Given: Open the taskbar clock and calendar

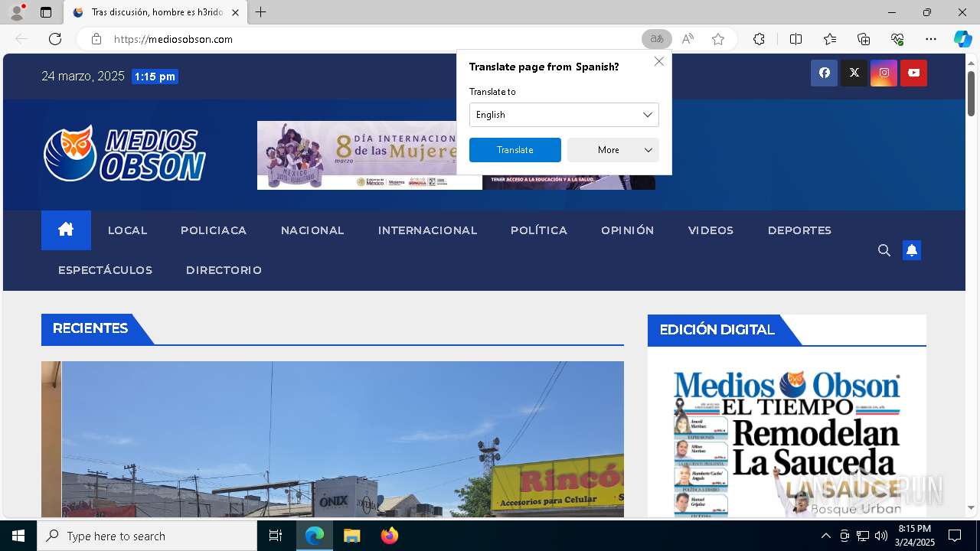Looking at the screenshot, I should [x=915, y=536].
